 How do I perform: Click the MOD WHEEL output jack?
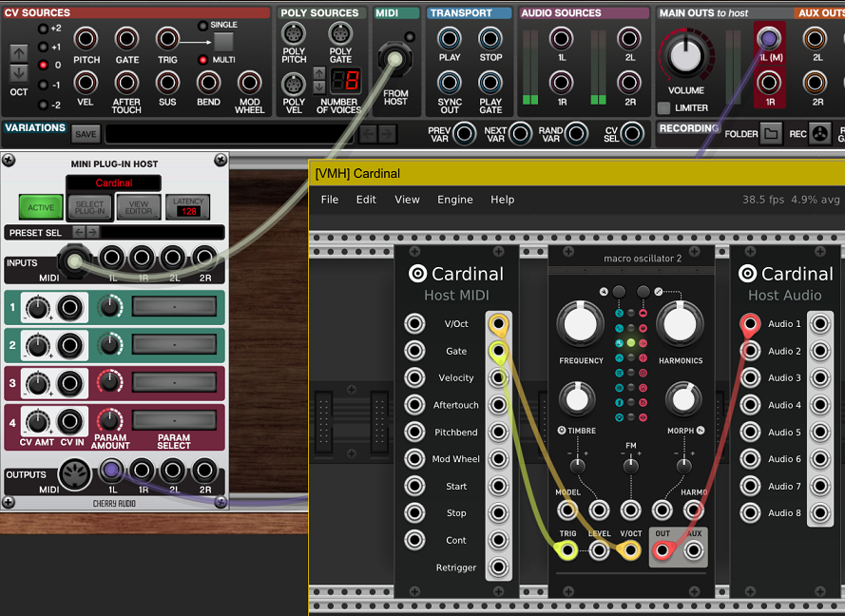(x=250, y=83)
